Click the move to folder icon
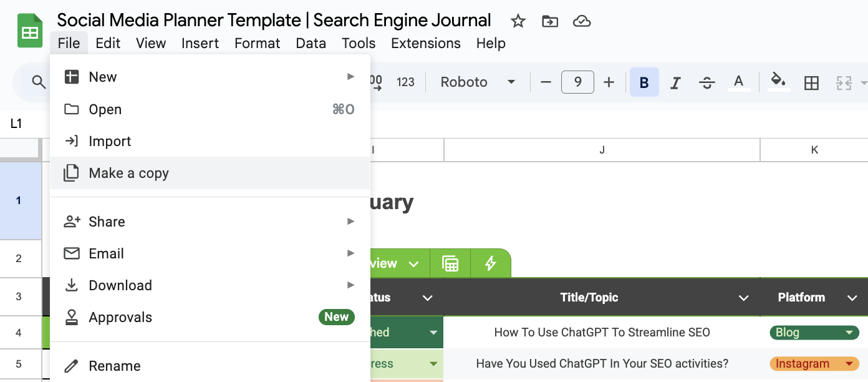Viewport: 868px width, 382px height. click(549, 21)
